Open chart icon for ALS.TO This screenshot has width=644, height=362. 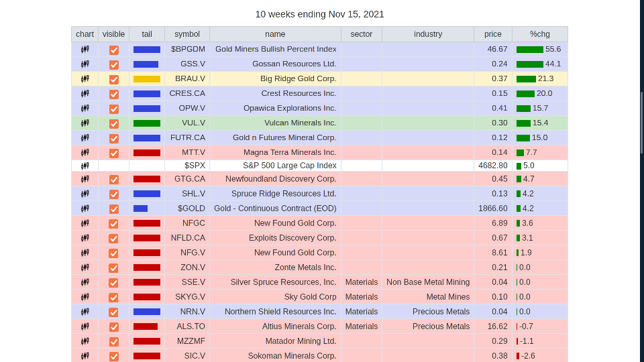85,326
